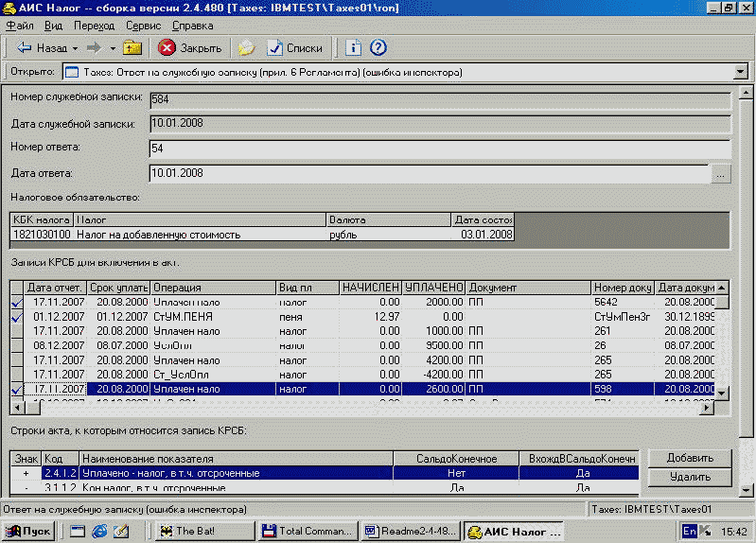Tick checkbox for Ст_УслОпл row
Screen dimensions: 756x543
(17, 375)
